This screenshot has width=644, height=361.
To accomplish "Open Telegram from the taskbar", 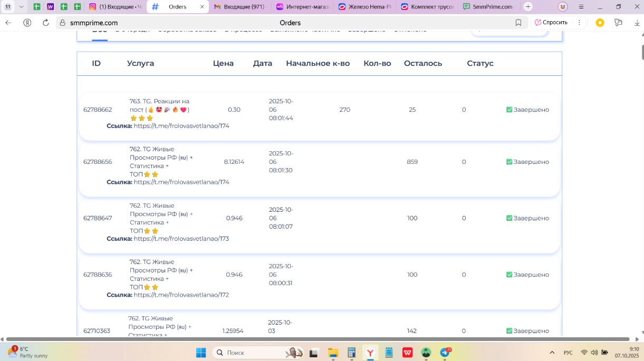I will tap(445, 353).
